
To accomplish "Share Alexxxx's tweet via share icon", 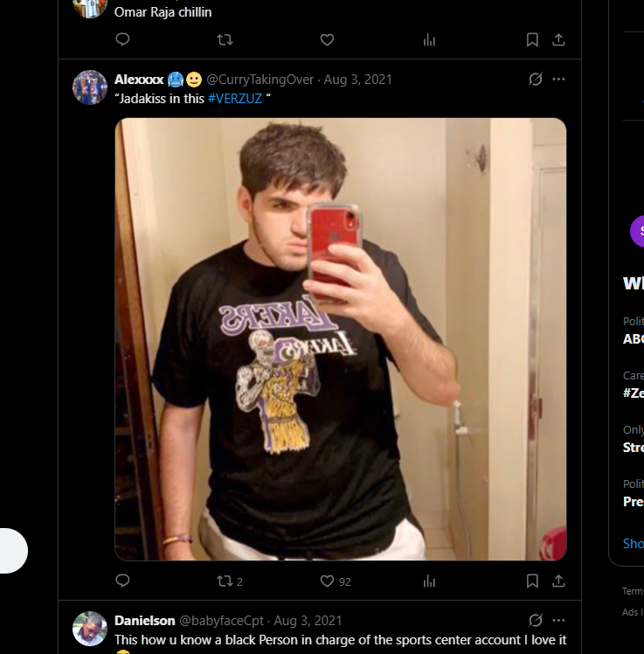I will point(558,581).
